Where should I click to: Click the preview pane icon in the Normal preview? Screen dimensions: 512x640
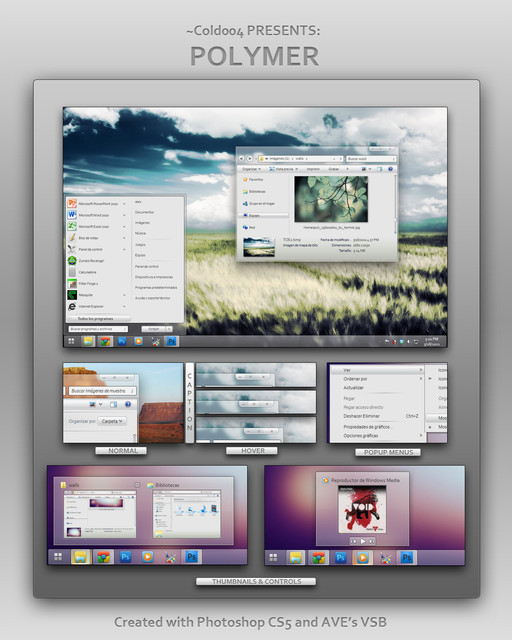click(114, 404)
